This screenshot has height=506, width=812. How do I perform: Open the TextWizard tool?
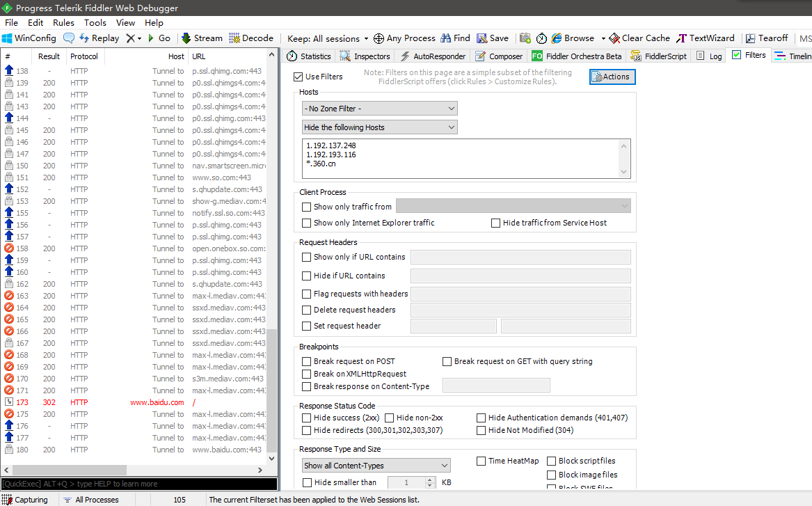coord(706,38)
